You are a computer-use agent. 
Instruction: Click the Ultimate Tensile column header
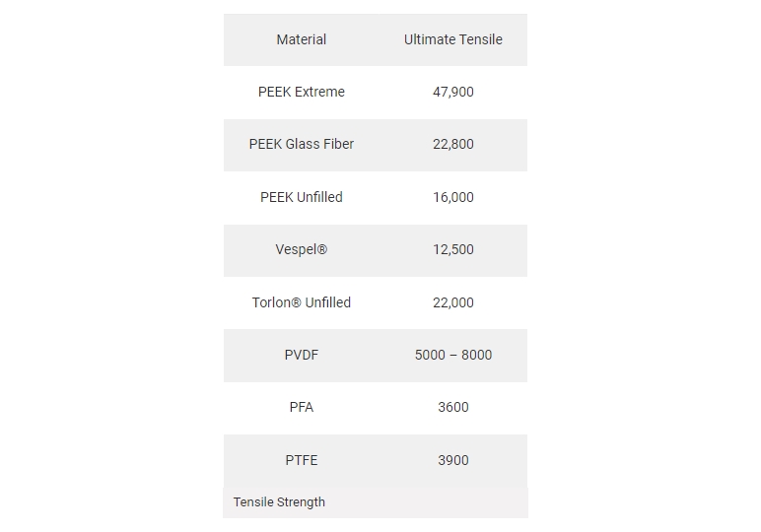coord(452,39)
